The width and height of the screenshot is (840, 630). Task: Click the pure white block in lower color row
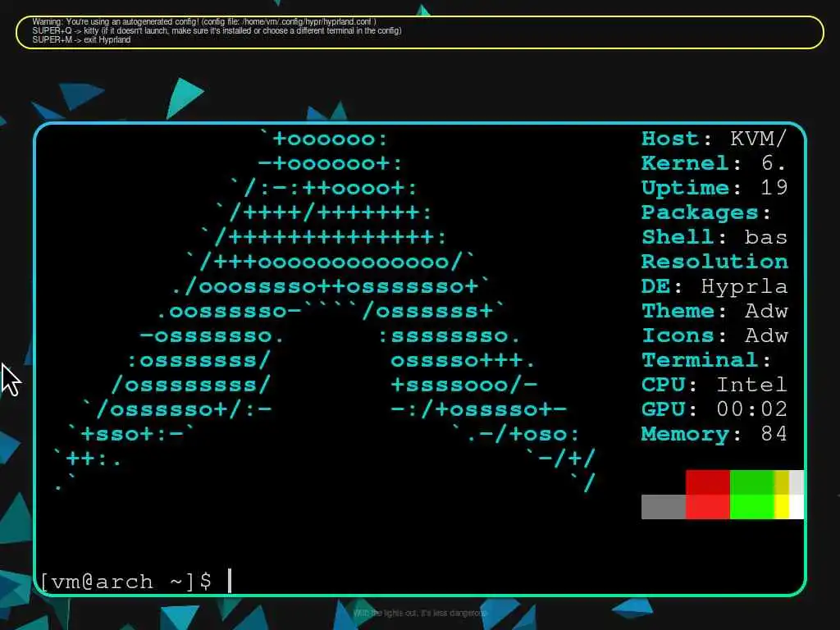797,507
